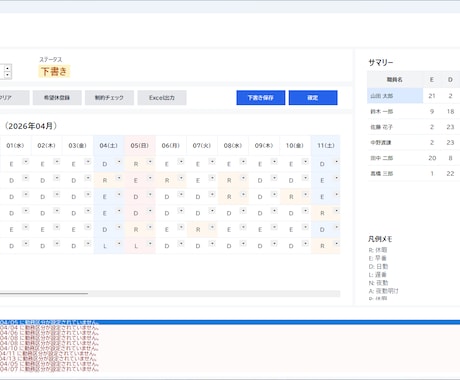Click the value 20 in the summary
This screenshot has height=380, width=460.
(x=432, y=158)
